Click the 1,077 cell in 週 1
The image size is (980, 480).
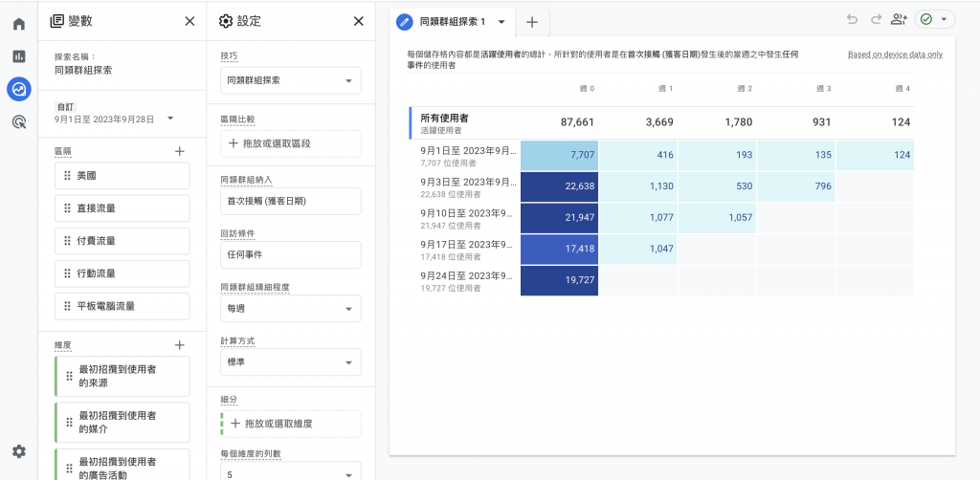coord(638,218)
